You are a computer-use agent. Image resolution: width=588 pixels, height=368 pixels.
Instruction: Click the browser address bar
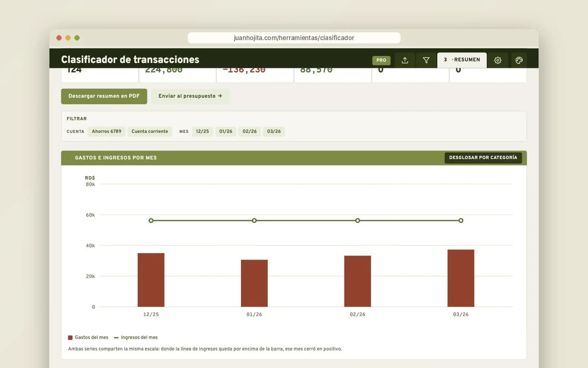pos(294,38)
